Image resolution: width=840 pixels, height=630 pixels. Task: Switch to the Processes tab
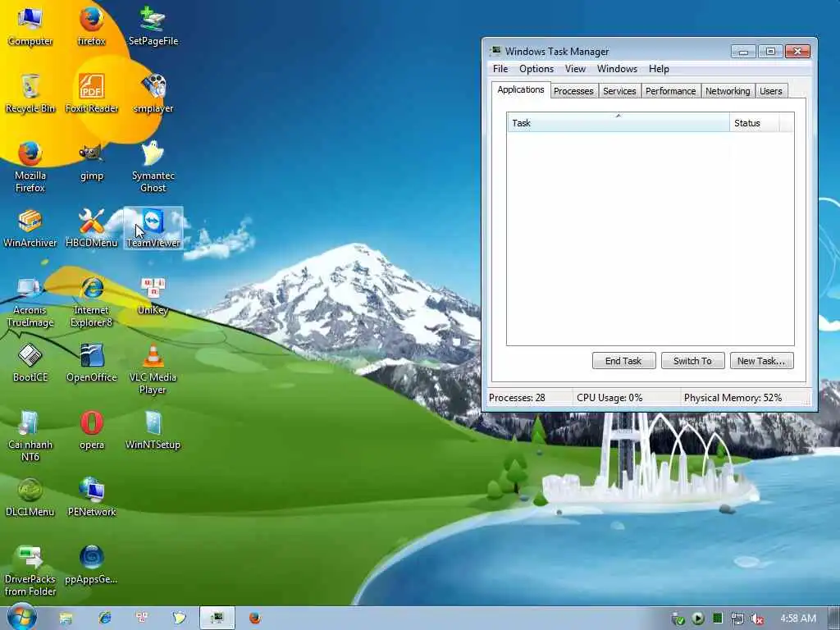(573, 91)
